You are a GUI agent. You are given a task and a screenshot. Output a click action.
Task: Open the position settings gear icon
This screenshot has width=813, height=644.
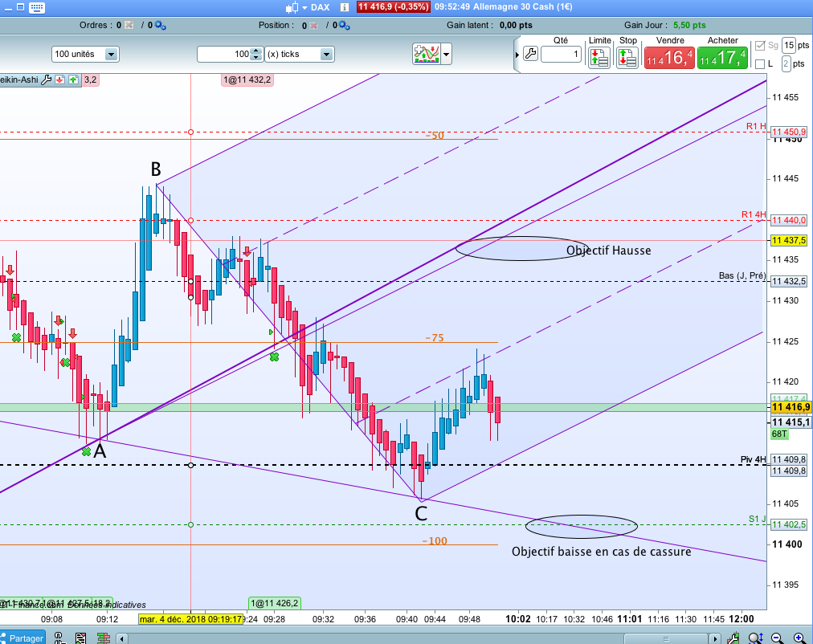[345, 25]
